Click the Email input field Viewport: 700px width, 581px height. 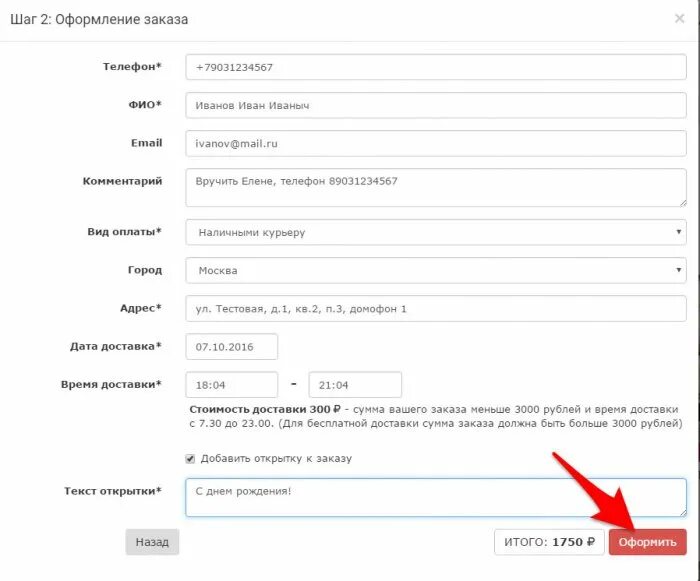(436, 143)
